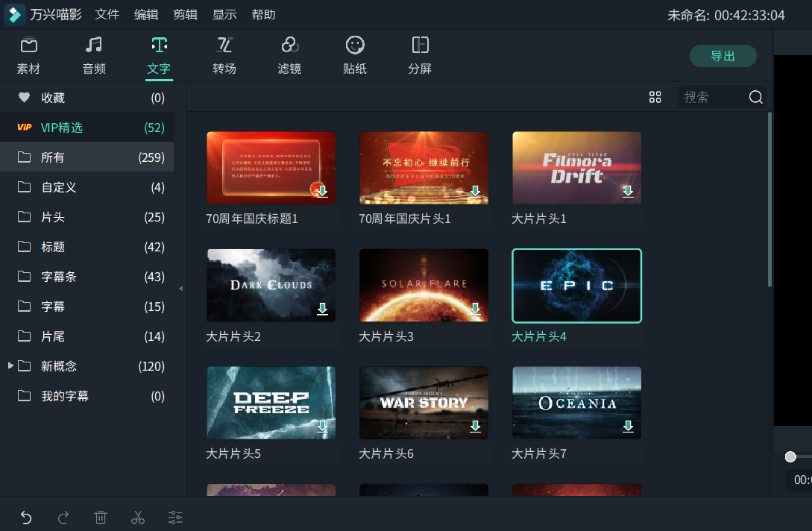Click the undo arrow icon
812x531 pixels.
[x=26, y=518]
